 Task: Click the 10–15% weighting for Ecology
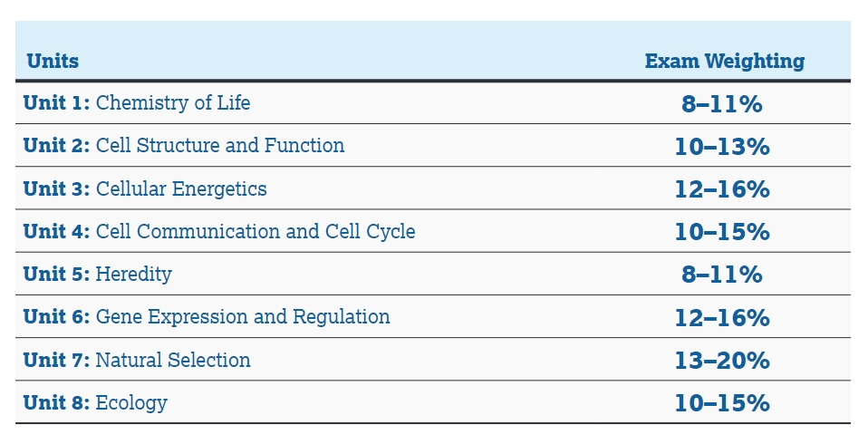tap(722, 403)
